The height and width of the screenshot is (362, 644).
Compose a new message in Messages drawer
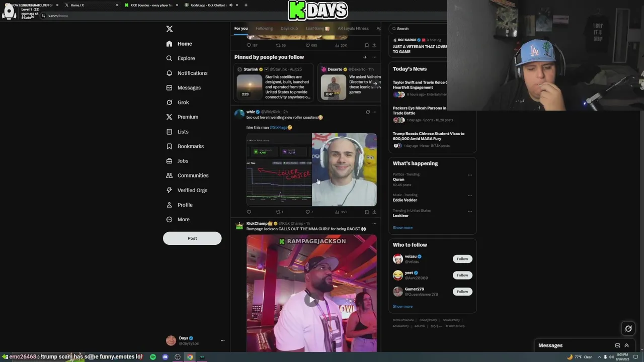pos(617,345)
